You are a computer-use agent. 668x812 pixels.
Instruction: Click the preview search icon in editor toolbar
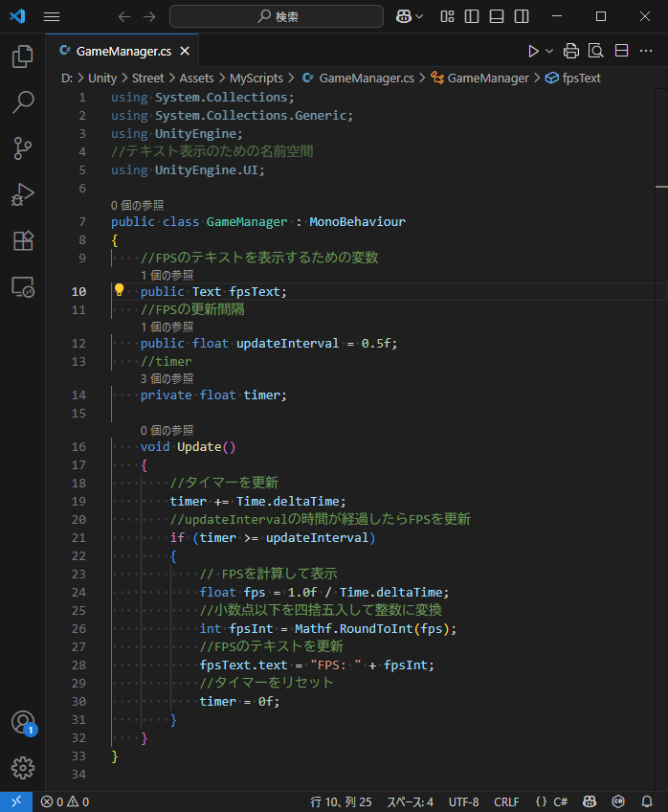pyautogui.click(x=596, y=51)
